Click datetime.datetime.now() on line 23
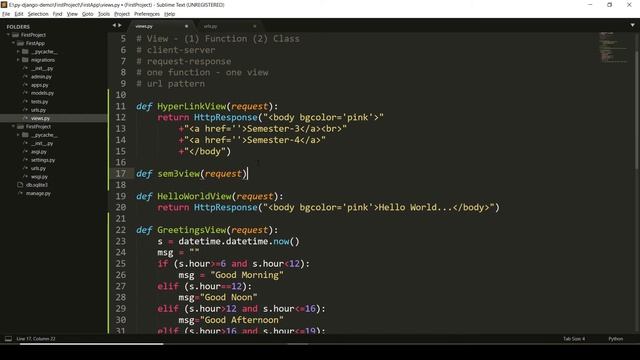 [x=239, y=241]
